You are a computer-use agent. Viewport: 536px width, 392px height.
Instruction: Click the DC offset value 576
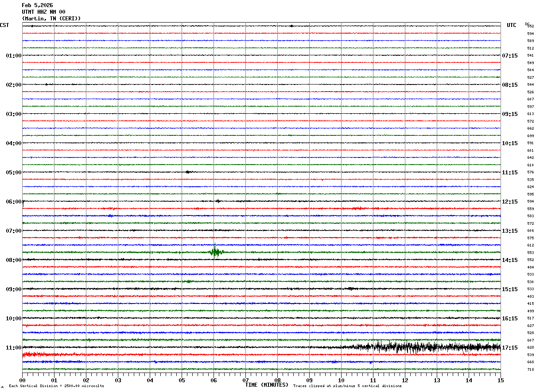pos(530,173)
